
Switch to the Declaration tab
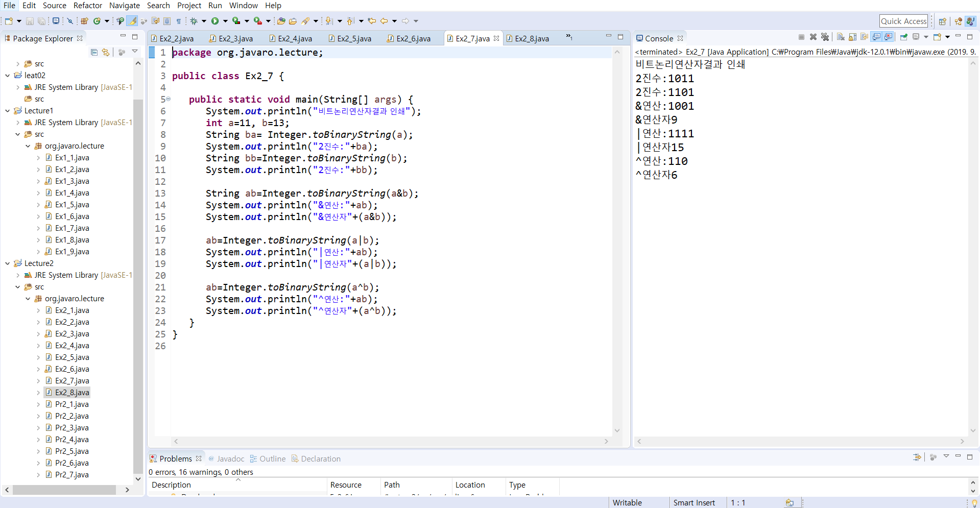pos(316,458)
